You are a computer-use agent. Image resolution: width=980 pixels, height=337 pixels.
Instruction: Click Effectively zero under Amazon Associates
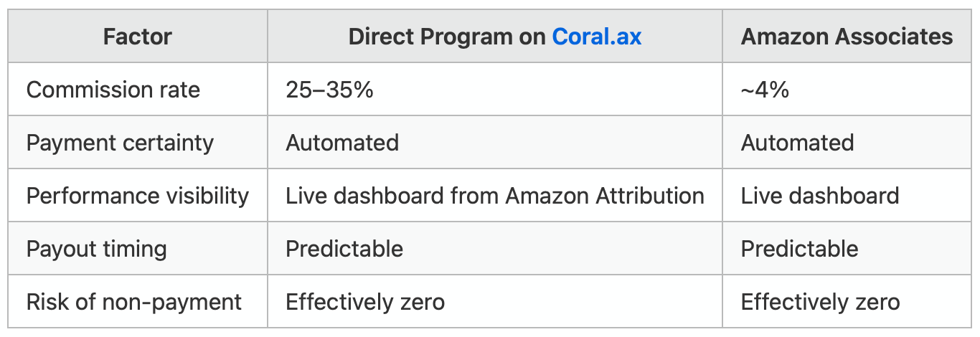pyautogui.click(x=820, y=302)
